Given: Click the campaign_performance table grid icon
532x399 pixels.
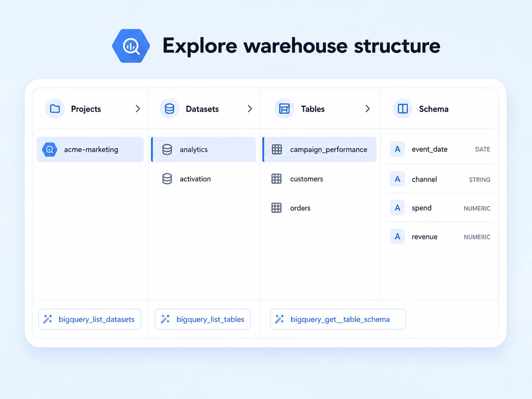Looking at the screenshot, I should 277,149.
